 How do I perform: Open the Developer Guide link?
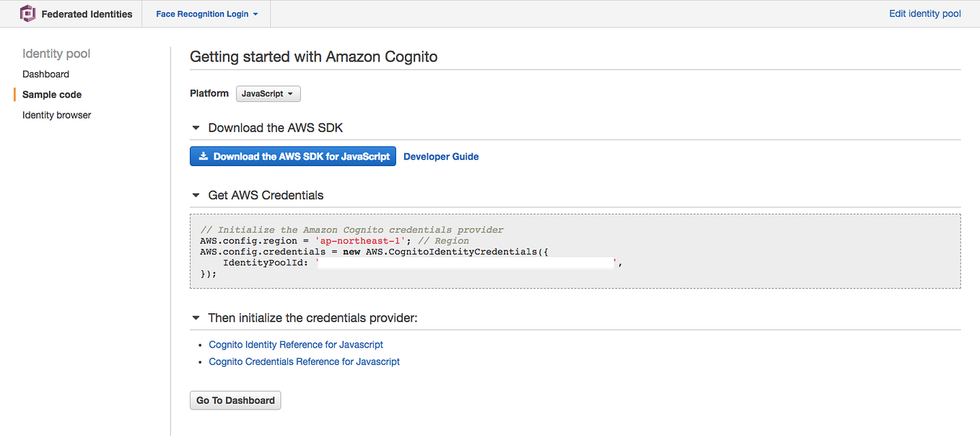click(441, 156)
